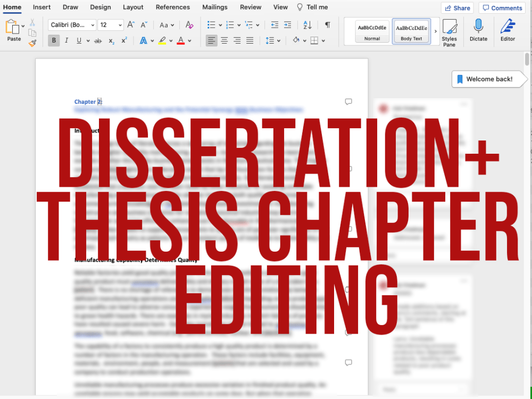Viewport: 532px width, 399px height.
Task: Click the Copy icon
Action: coord(32,33)
